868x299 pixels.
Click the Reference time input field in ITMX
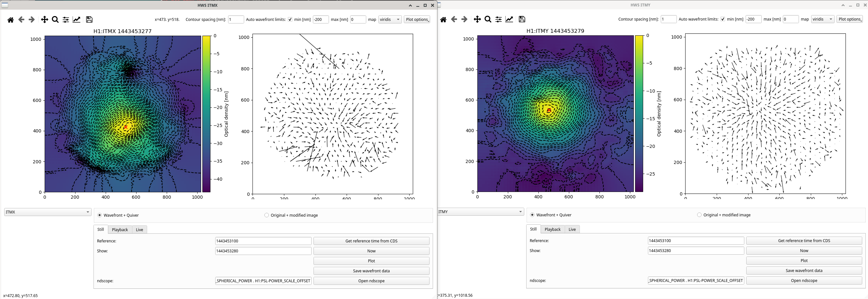pyautogui.click(x=263, y=241)
